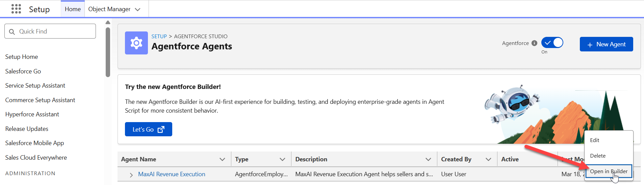Select Open in Builder from row menu
This screenshot has width=644, height=185.
(x=609, y=171)
